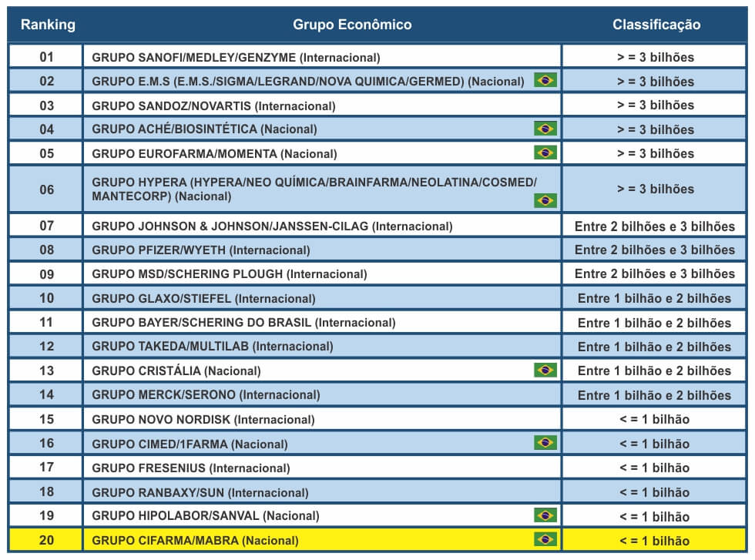Click ranking number 03
Screen dimensions: 755x560
click(x=47, y=106)
